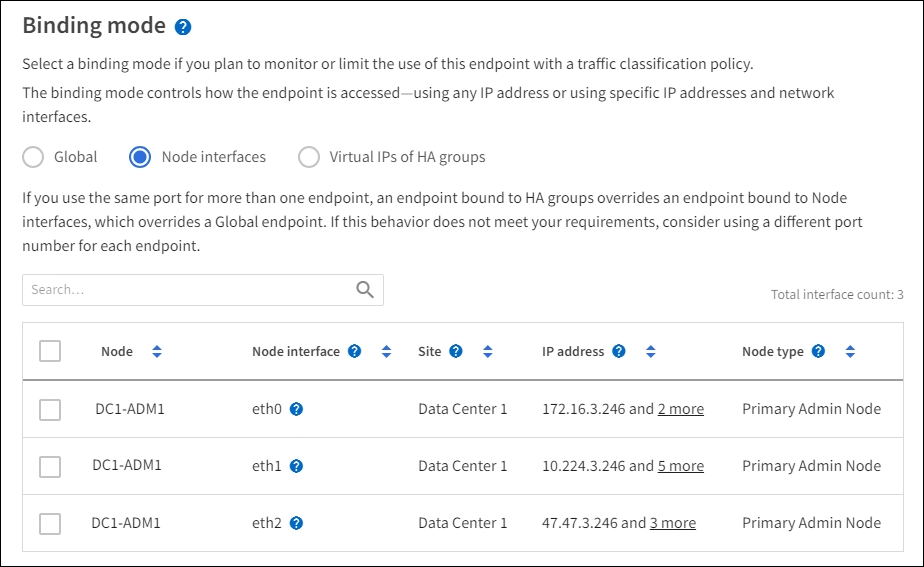The height and width of the screenshot is (567, 924).
Task: Open the '5 more' link for eth1
Action: point(681,466)
